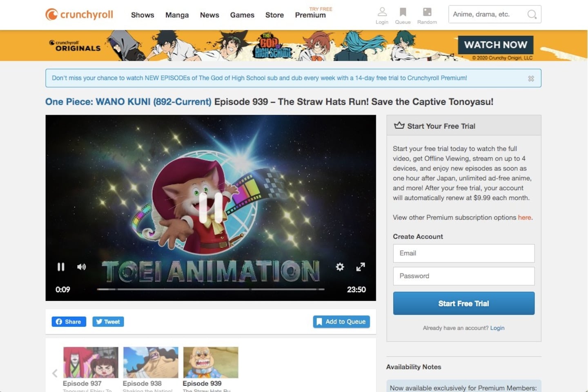Click the Email input field
588x392 pixels.
coord(463,253)
